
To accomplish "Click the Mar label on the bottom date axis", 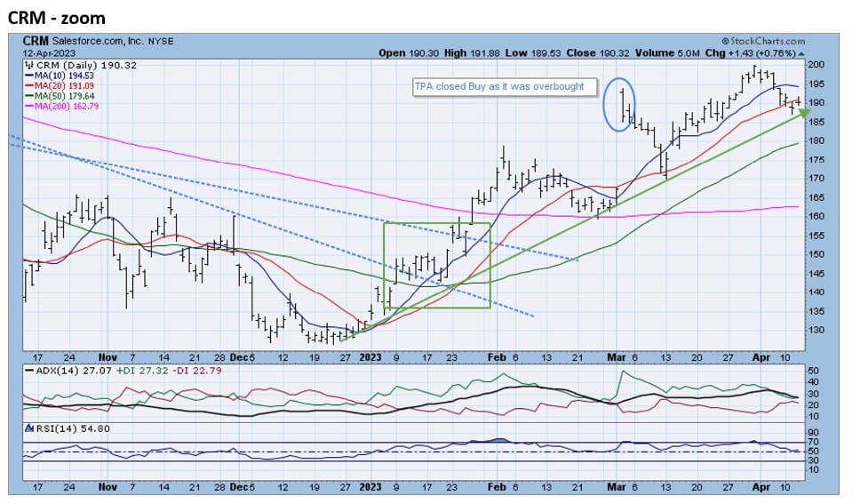I will pos(616,487).
